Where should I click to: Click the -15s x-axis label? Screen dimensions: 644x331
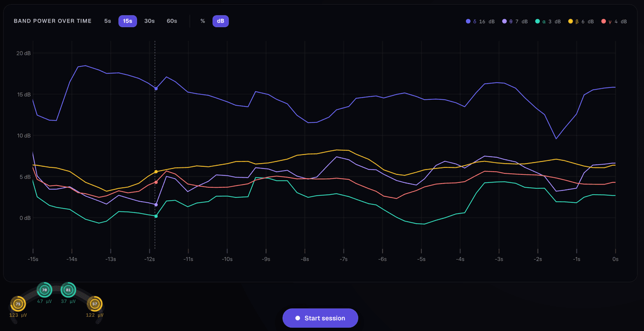point(33,259)
